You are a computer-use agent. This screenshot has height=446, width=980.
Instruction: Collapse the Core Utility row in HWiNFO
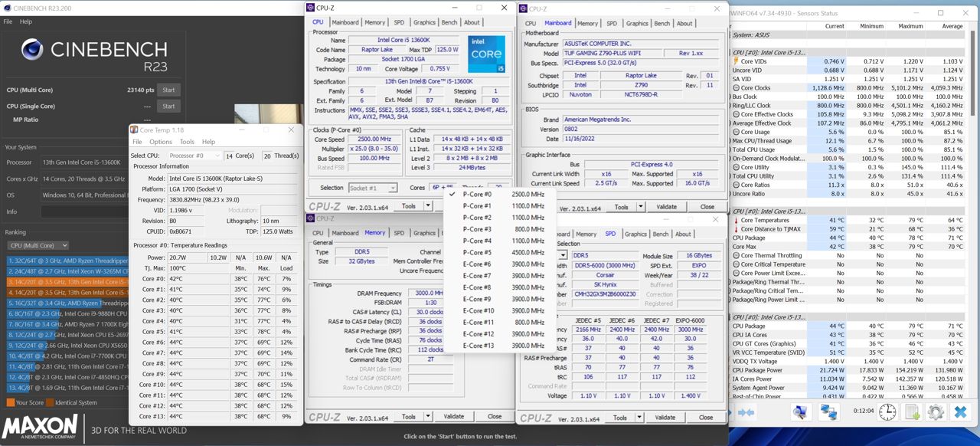[x=736, y=167]
